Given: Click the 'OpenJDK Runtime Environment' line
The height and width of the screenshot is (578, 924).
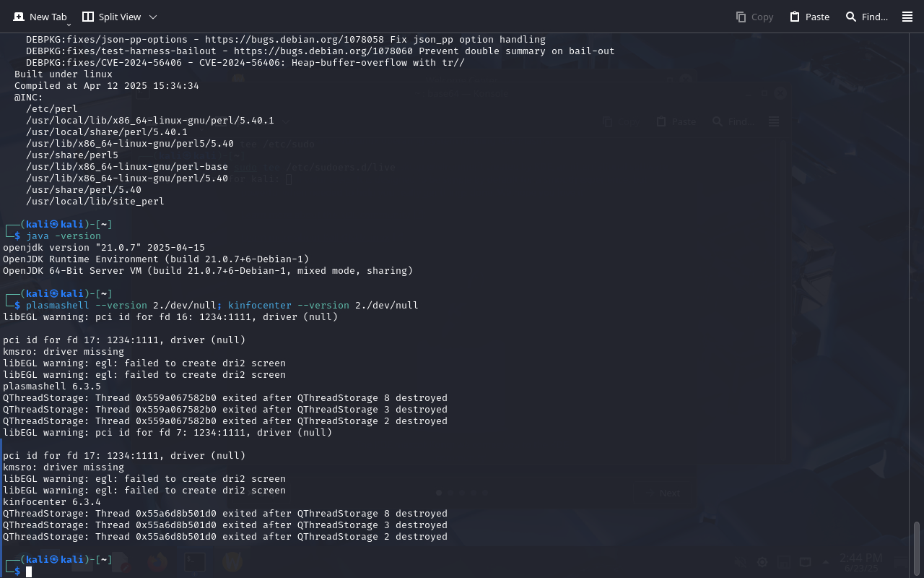Looking at the screenshot, I should [x=156, y=259].
